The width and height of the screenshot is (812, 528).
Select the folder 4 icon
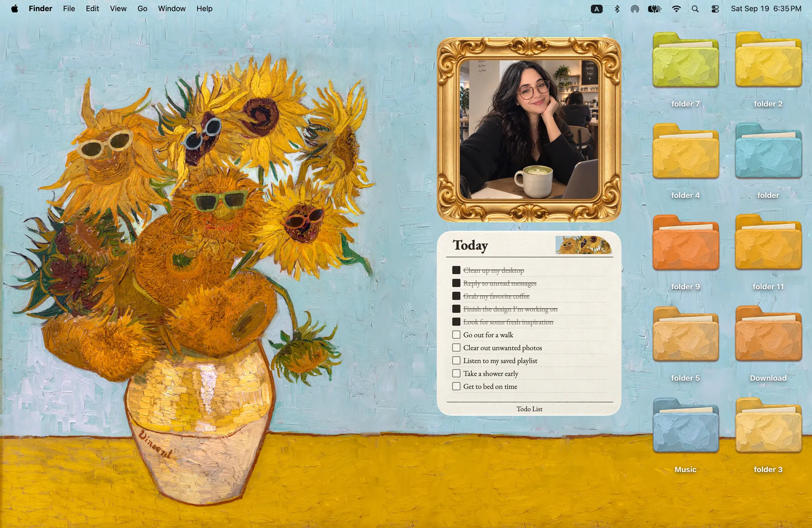[x=685, y=151]
